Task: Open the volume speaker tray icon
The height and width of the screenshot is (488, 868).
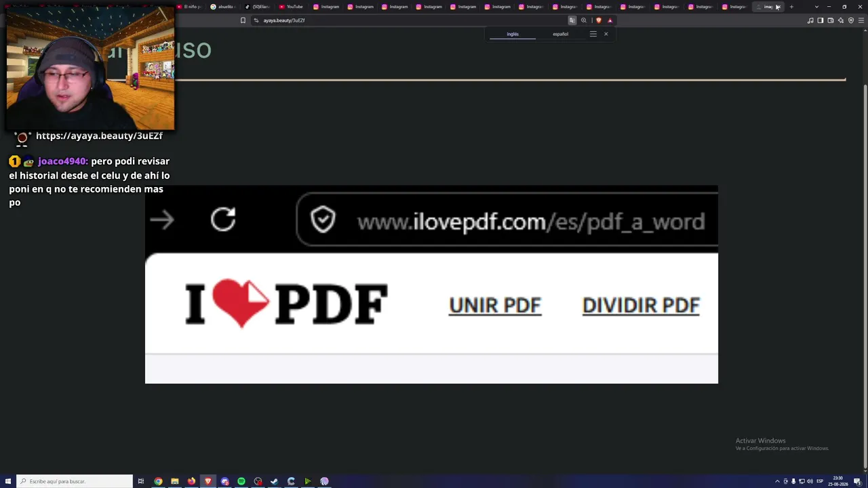Action: (x=810, y=481)
